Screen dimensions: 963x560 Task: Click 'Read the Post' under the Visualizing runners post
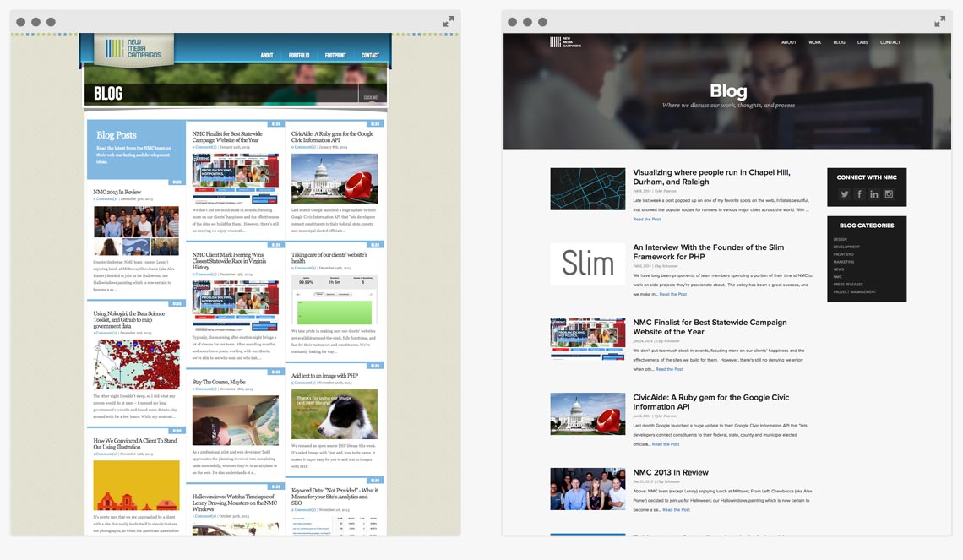pos(647,220)
